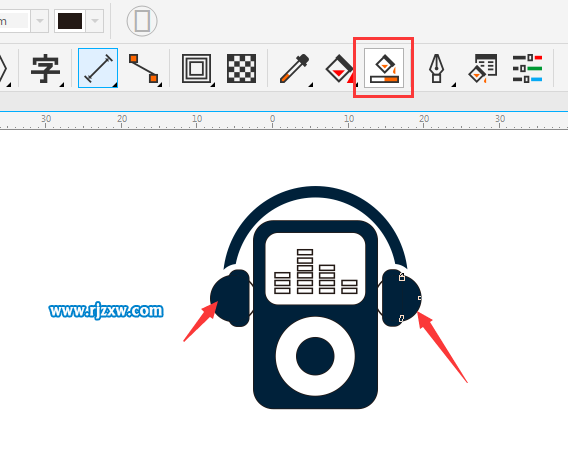Screen dimensions: 568x474
Task: Select the Interactive Fill bucket tool
Action: [x=339, y=68]
